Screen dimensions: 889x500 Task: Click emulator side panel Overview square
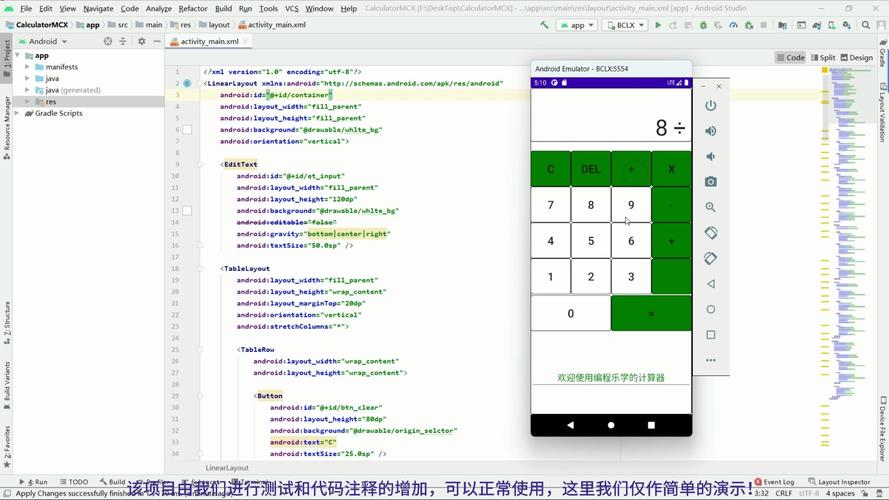point(710,335)
